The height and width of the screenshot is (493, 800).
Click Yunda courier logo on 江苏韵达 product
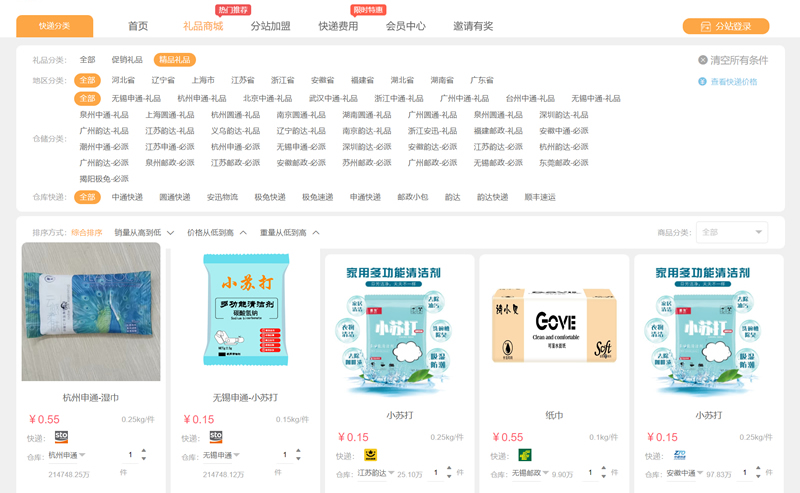pos(370,455)
